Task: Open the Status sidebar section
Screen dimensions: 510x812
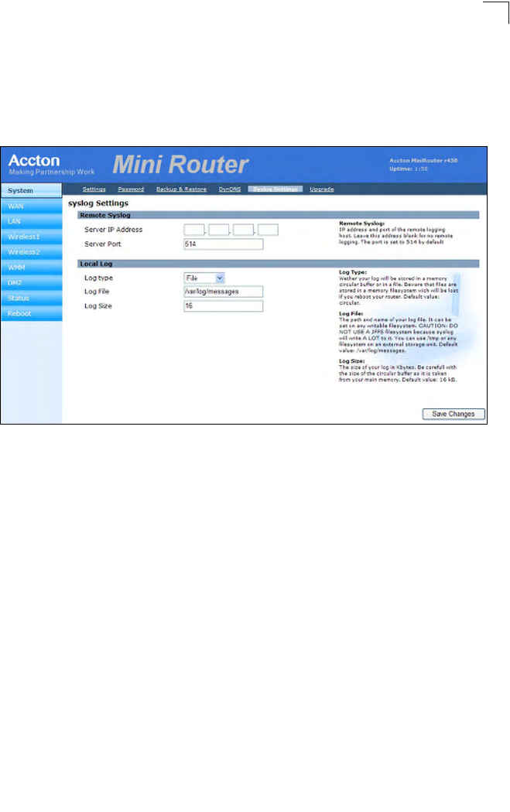Action: click(x=31, y=299)
